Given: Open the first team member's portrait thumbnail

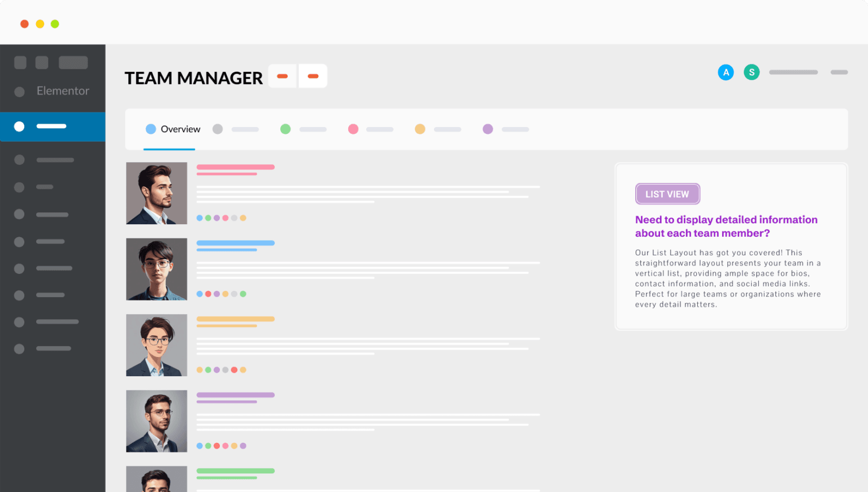Looking at the screenshot, I should (x=157, y=193).
